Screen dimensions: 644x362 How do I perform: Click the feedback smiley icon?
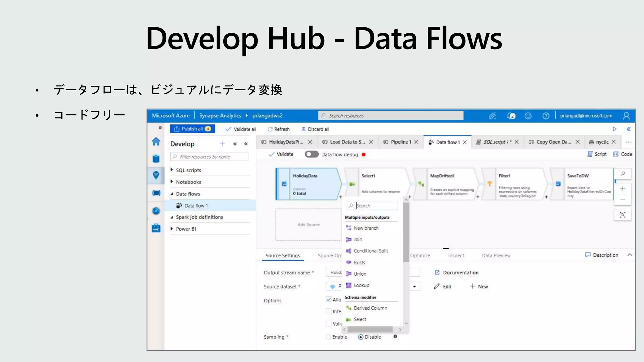tap(528, 116)
